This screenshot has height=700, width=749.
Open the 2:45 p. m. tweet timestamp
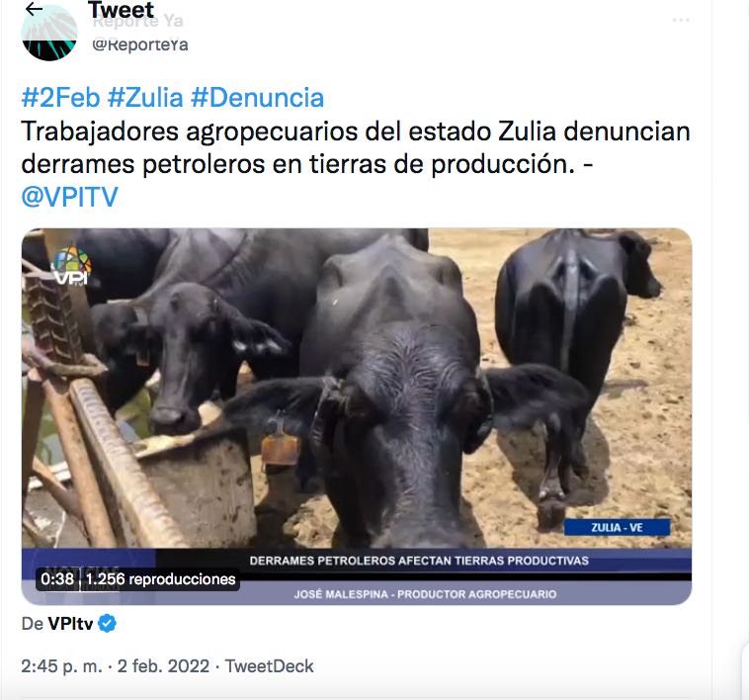pyautogui.click(x=61, y=666)
